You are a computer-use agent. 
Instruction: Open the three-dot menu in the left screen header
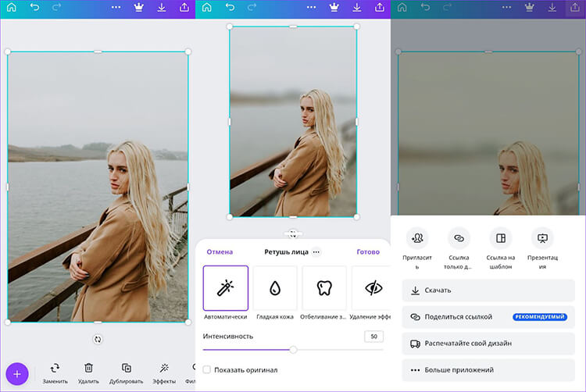[116, 7]
